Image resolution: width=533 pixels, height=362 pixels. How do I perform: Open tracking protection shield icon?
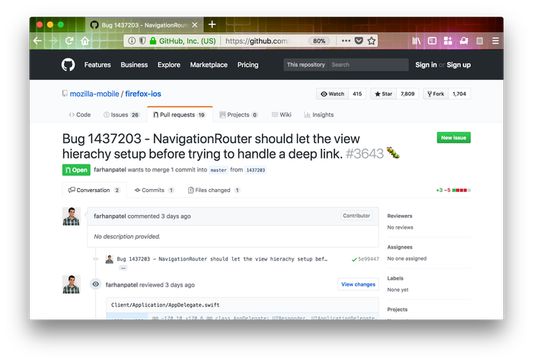(142, 41)
